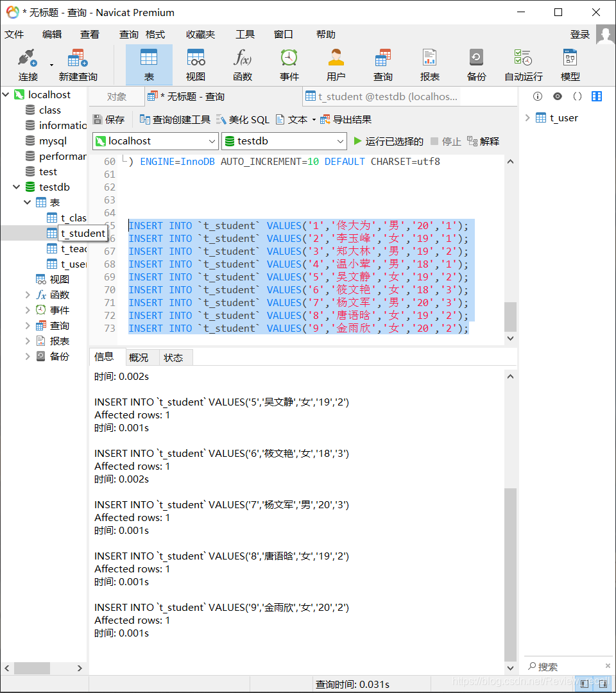Click Export Result (导出结果)

[346, 119]
